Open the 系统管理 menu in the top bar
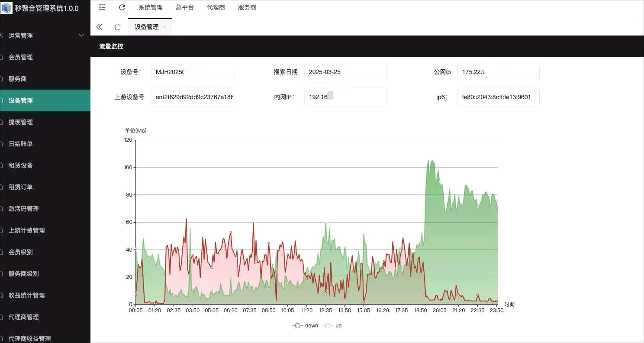Image resolution: width=644 pixels, height=343 pixels. click(x=150, y=7)
